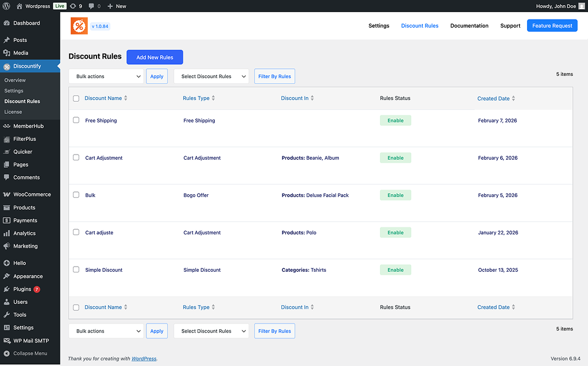Expand the top Select Discount Rules dropdown
Screen dimensions: 588x366
point(211,76)
